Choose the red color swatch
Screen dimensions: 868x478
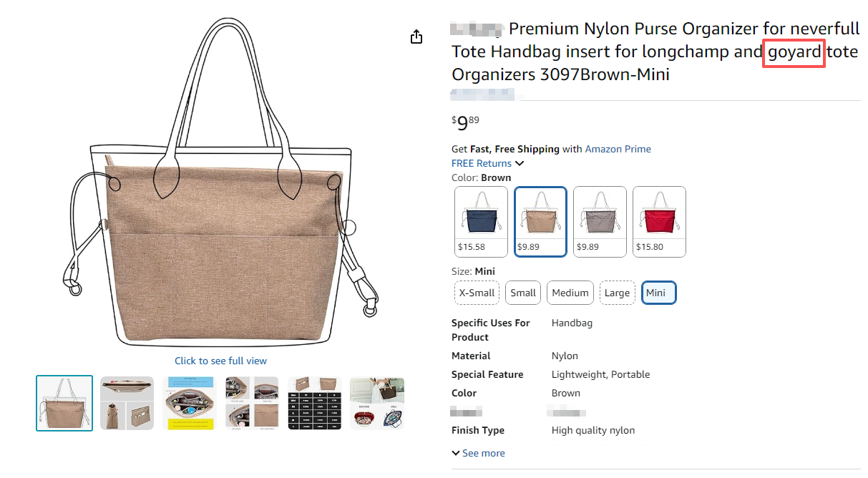click(x=659, y=221)
